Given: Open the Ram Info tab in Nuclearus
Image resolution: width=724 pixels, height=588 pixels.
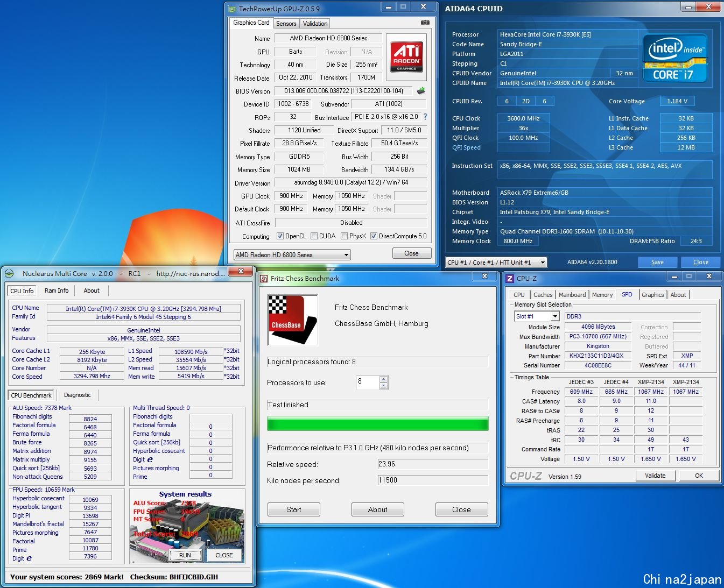Looking at the screenshot, I should tap(57, 291).
